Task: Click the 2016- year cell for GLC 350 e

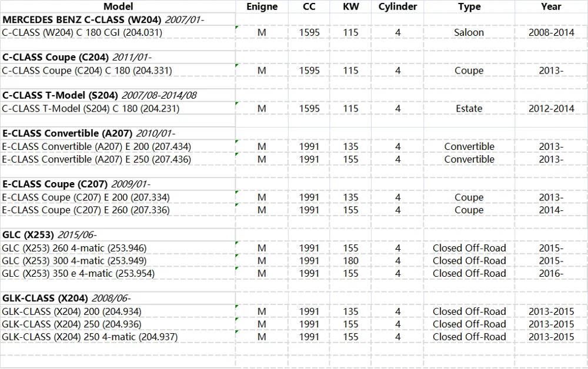Action: pyautogui.click(x=552, y=273)
